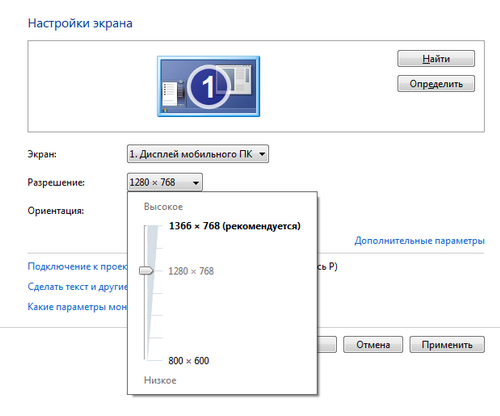
Task: Click the Найти button
Action: 436,59
